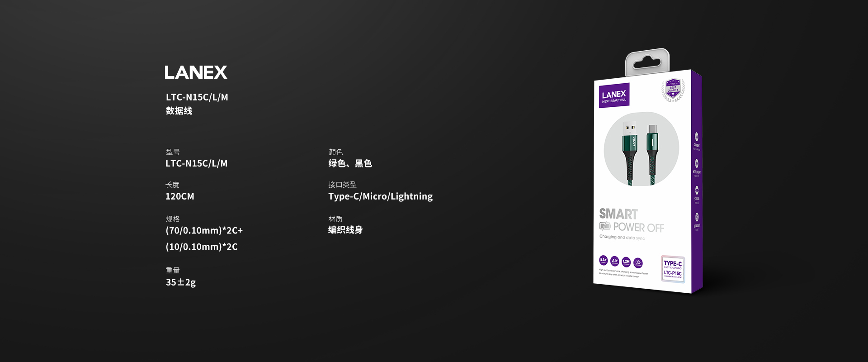Image resolution: width=868 pixels, height=362 pixels.
Task: Click the Best Quality shield emblem
Action: pyautogui.click(x=673, y=89)
